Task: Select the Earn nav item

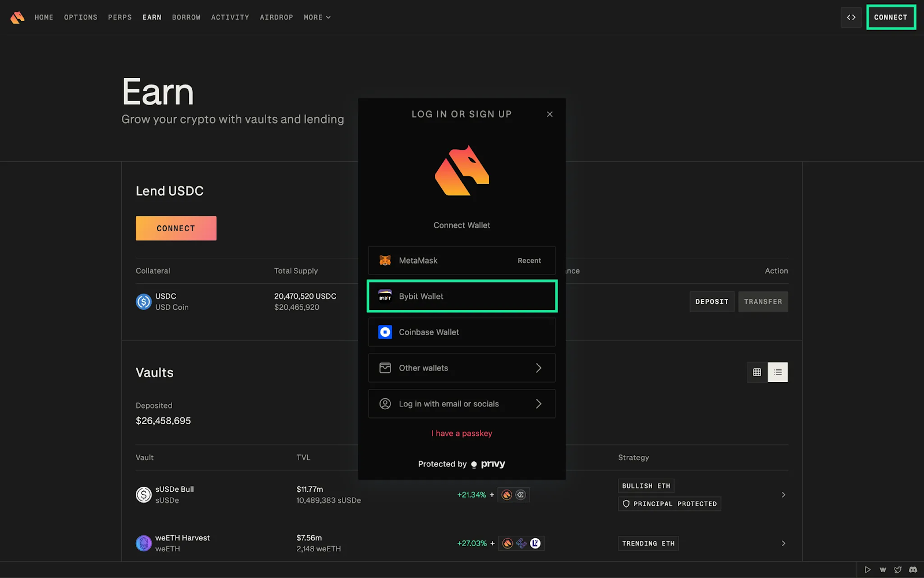Action: [152, 17]
